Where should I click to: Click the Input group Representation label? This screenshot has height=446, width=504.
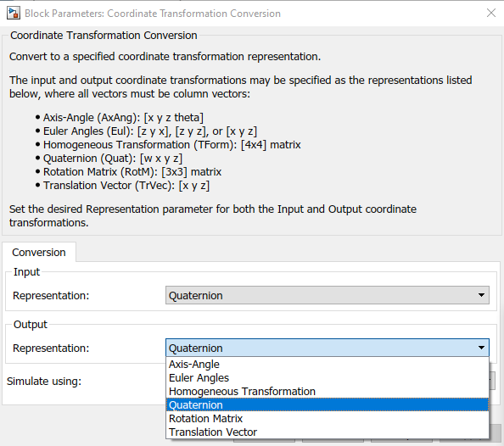[x=51, y=295]
